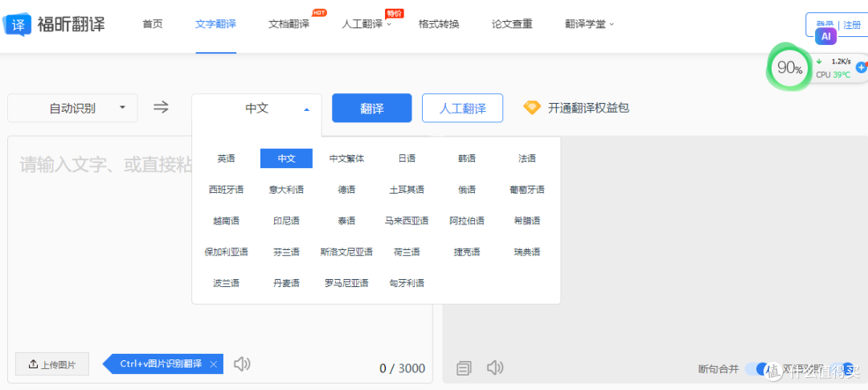Viewport: 868px width, 390px height.
Task: Click the swap languages arrow icon
Action: coord(161,108)
